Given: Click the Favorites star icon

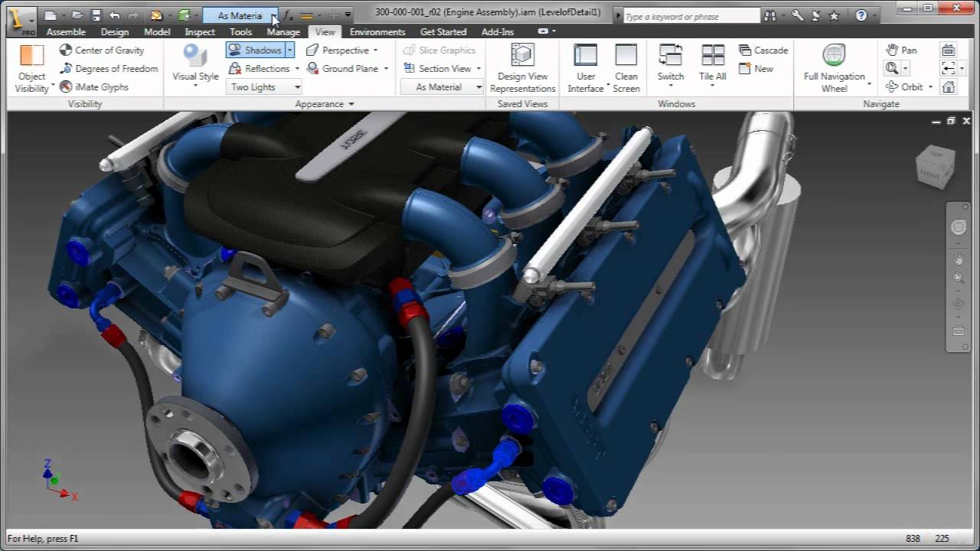Looking at the screenshot, I should point(834,15).
